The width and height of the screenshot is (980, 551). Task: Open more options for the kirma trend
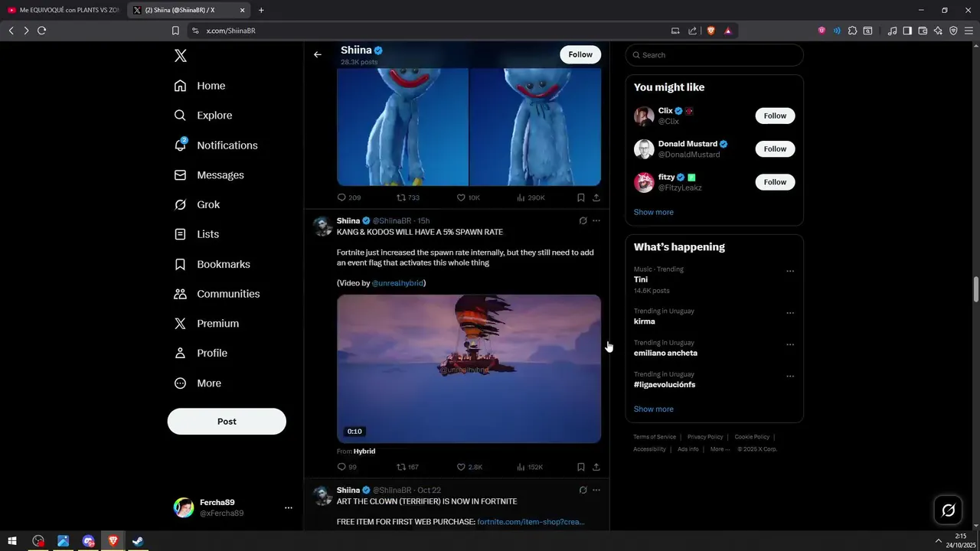(x=790, y=313)
